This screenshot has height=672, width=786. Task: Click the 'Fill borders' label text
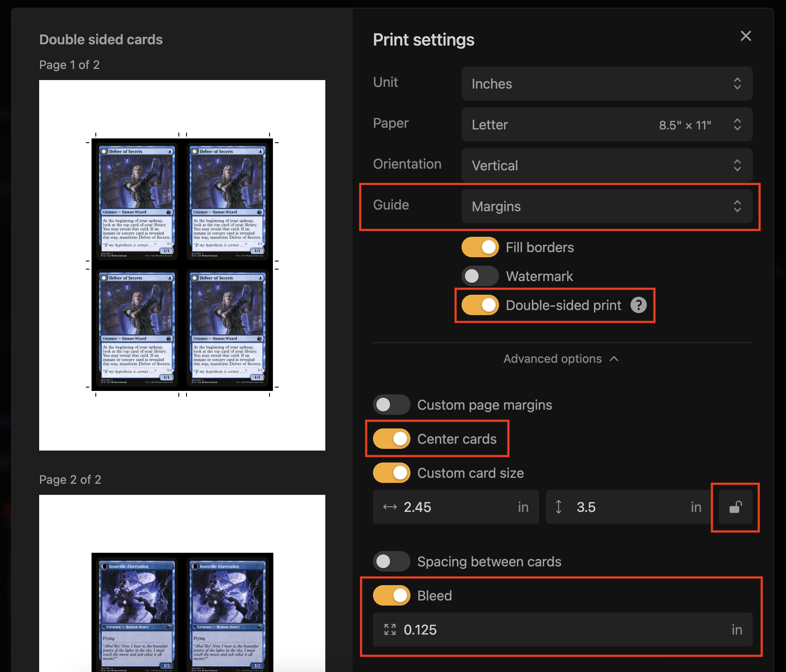(x=540, y=247)
